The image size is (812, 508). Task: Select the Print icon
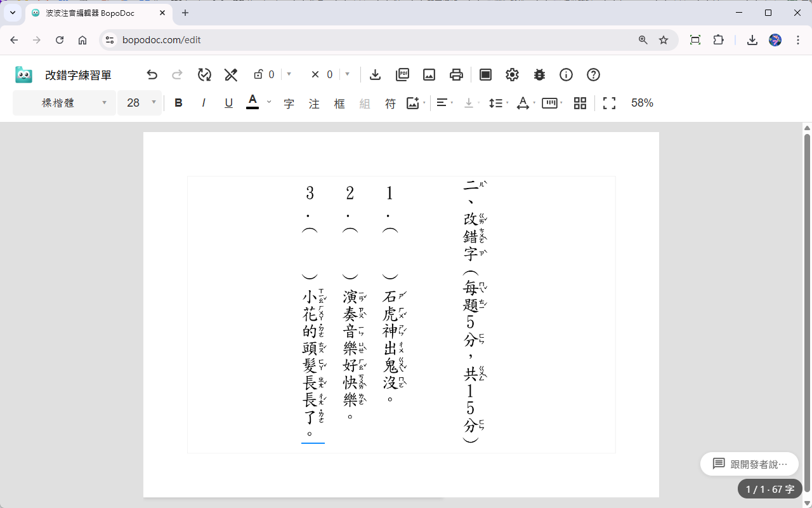(x=456, y=74)
